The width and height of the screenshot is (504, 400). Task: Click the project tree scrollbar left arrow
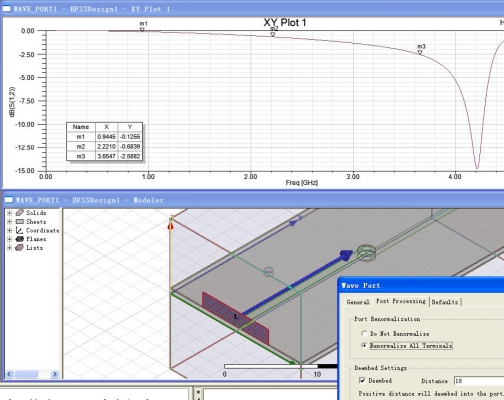point(9,374)
